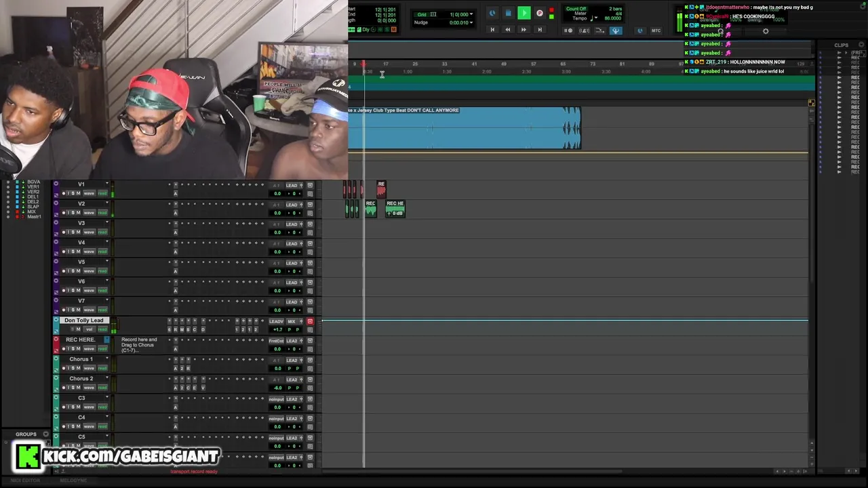Click the tempo value 86.0000 field
This screenshot has height=488, width=868.
tap(612, 18)
